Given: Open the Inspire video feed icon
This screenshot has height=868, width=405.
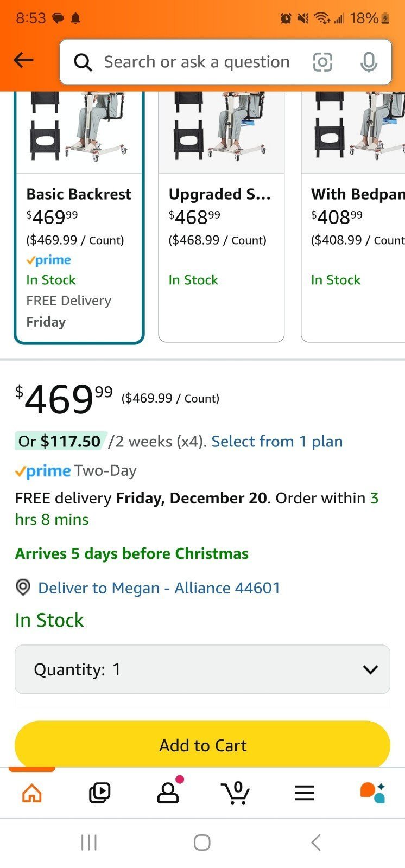Looking at the screenshot, I should click(100, 793).
